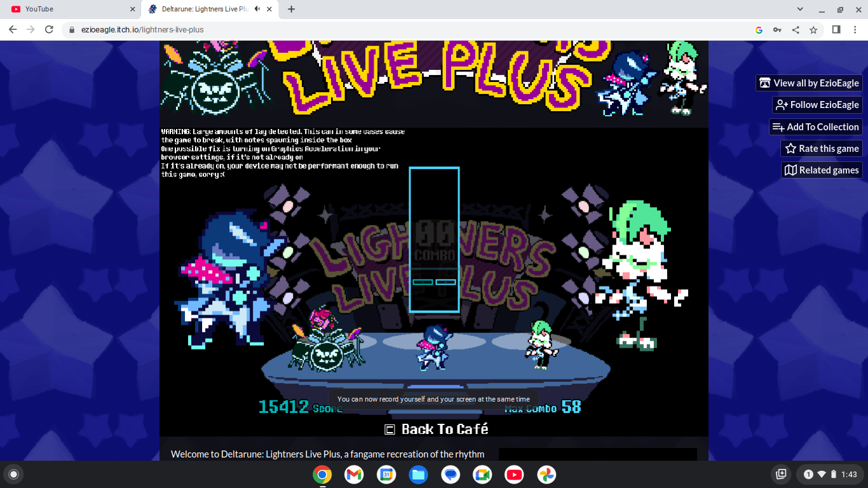Viewport: 868px width, 488px height.
Task: Click Back To Café button
Action: pos(445,430)
